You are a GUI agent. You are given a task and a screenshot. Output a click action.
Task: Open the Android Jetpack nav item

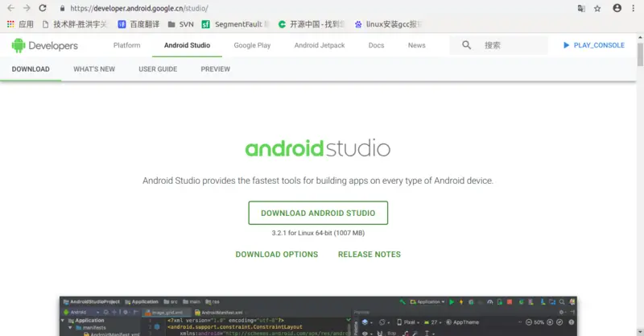coord(320,45)
